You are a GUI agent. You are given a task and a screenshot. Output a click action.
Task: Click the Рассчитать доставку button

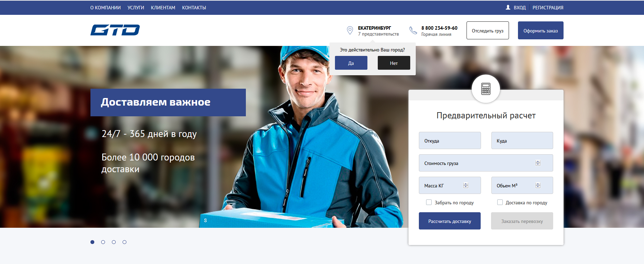(x=450, y=221)
